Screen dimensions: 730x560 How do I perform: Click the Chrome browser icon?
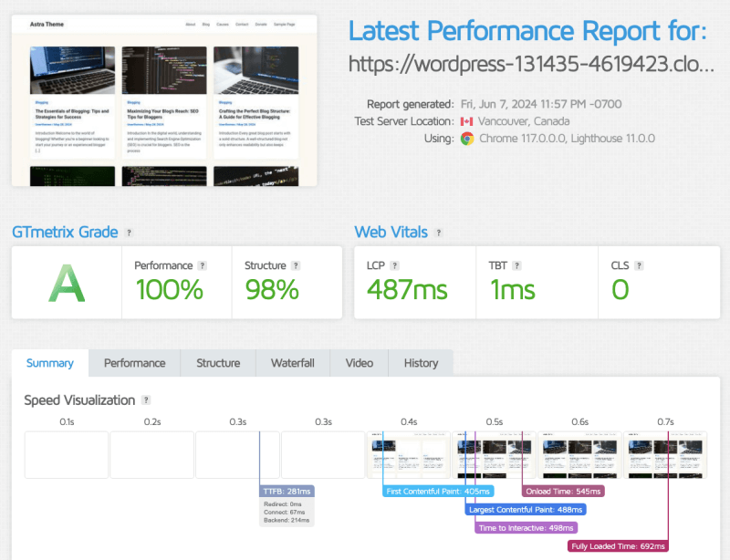467,139
